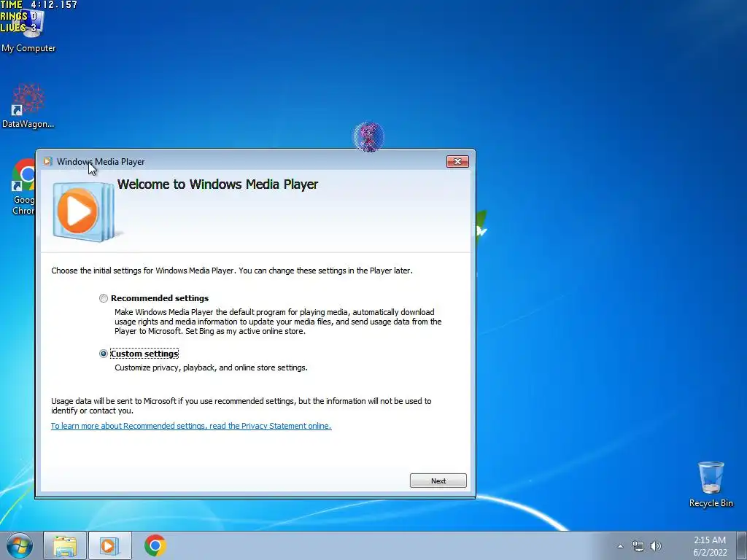Screen dimensions: 747x560
Task: Click the Welcome to Windows Media Player heading
Action: (217, 184)
